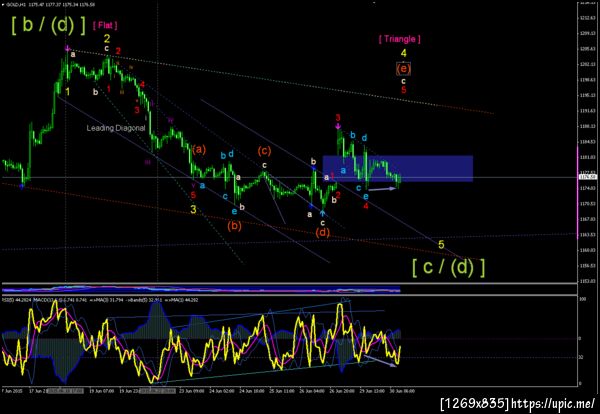This screenshot has width=600, height=414.
Task: Select the blue shaded rectangle zone on the chart
Action: (398, 168)
